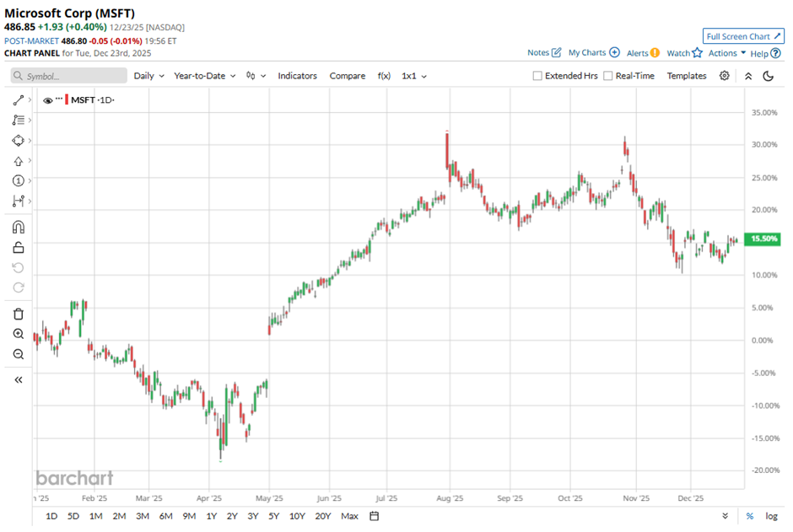Add to My Charts
The height and width of the screenshot is (532, 793).
(x=594, y=52)
